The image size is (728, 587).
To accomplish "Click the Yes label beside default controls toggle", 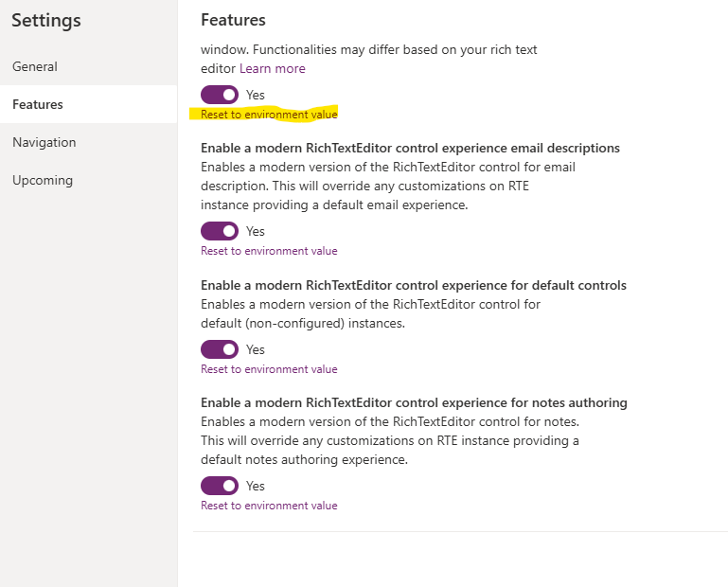I will pyautogui.click(x=256, y=349).
